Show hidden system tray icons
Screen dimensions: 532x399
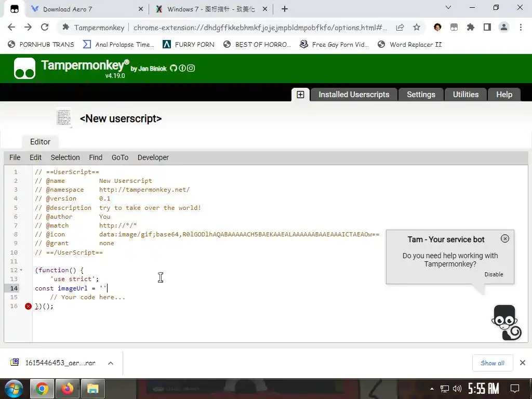coord(432,389)
